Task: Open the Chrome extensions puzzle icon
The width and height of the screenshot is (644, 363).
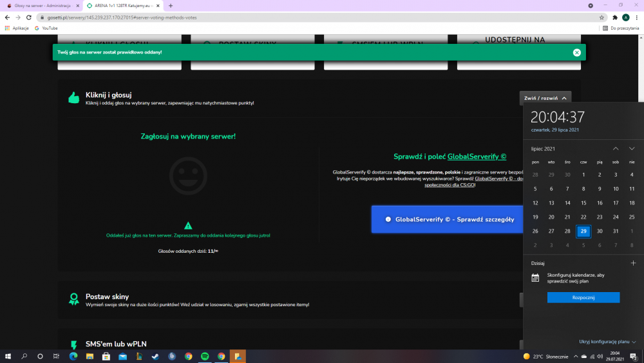Action: tap(615, 17)
